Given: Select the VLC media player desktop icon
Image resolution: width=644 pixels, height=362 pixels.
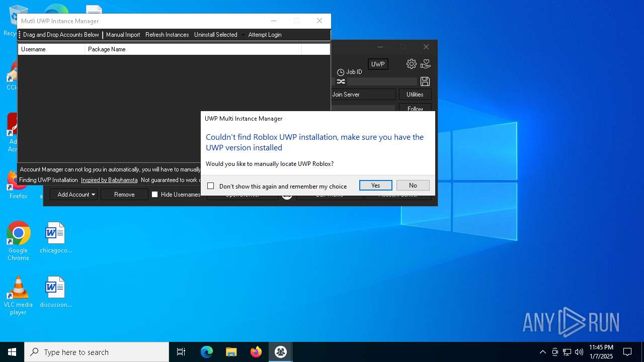Looking at the screenshot, I should [x=18, y=296].
